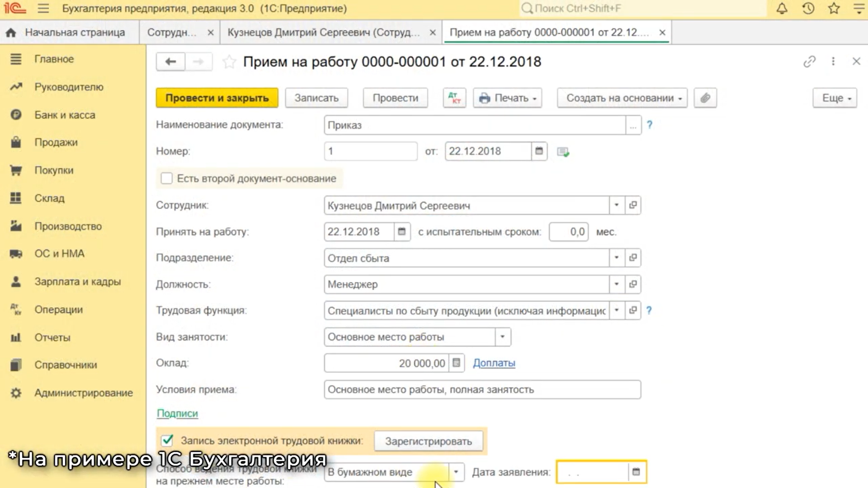Viewport: 868px width, 488px height.
Task: Open the employee record via Сотрудник open icon
Action: pyautogui.click(x=633, y=205)
